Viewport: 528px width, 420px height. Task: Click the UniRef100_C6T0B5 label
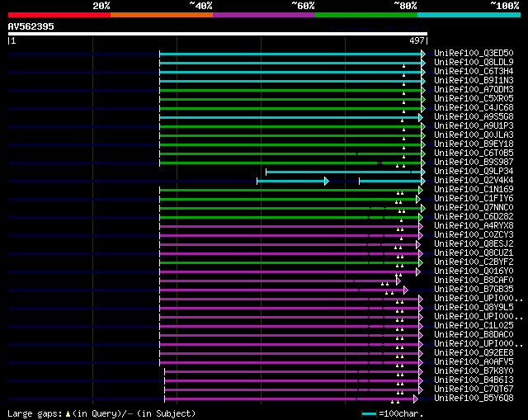[x=474, y=153]
